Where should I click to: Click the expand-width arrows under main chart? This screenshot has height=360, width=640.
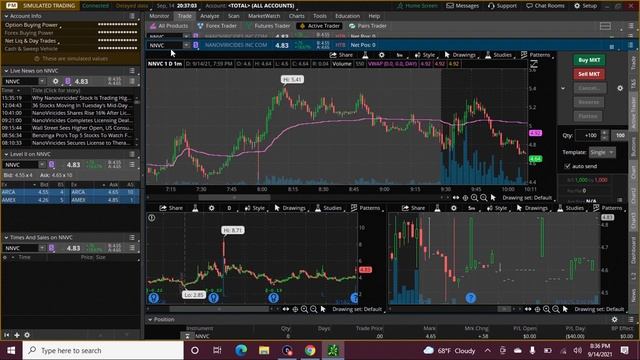tap(456, 198)
